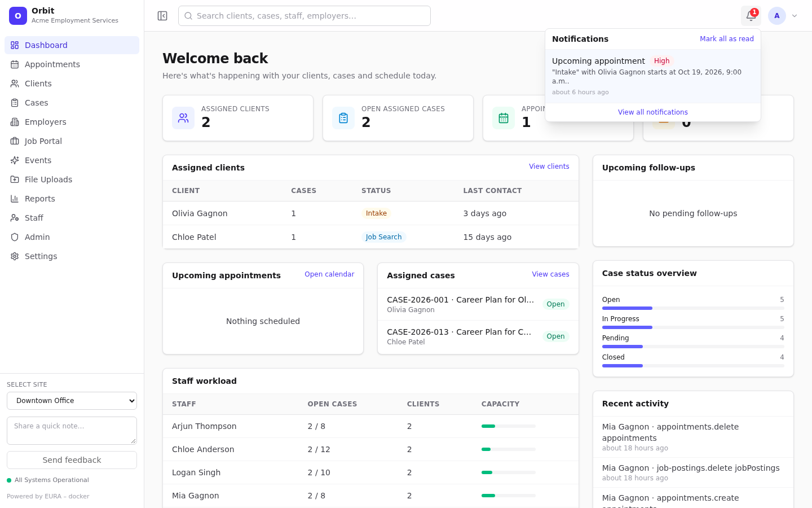The height and width of the screenshot is (508, 812).
Task: Click the Open calendar link
Action: 329,274
